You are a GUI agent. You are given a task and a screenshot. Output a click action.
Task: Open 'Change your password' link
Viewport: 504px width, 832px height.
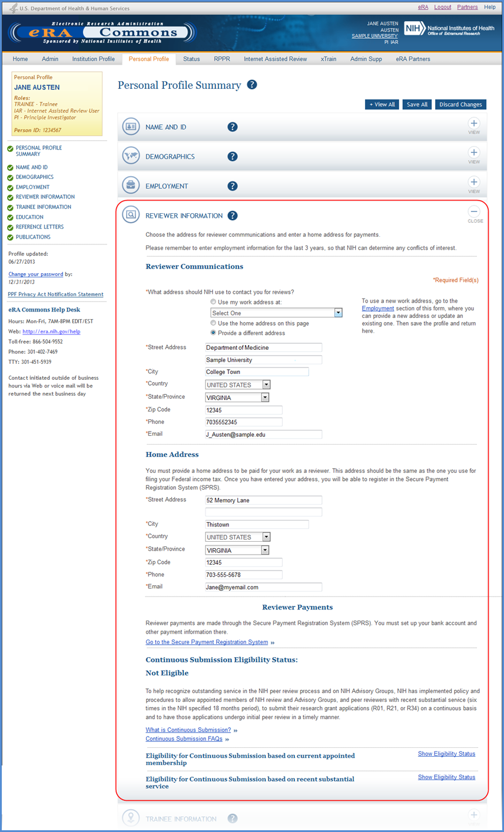point(36,274)
